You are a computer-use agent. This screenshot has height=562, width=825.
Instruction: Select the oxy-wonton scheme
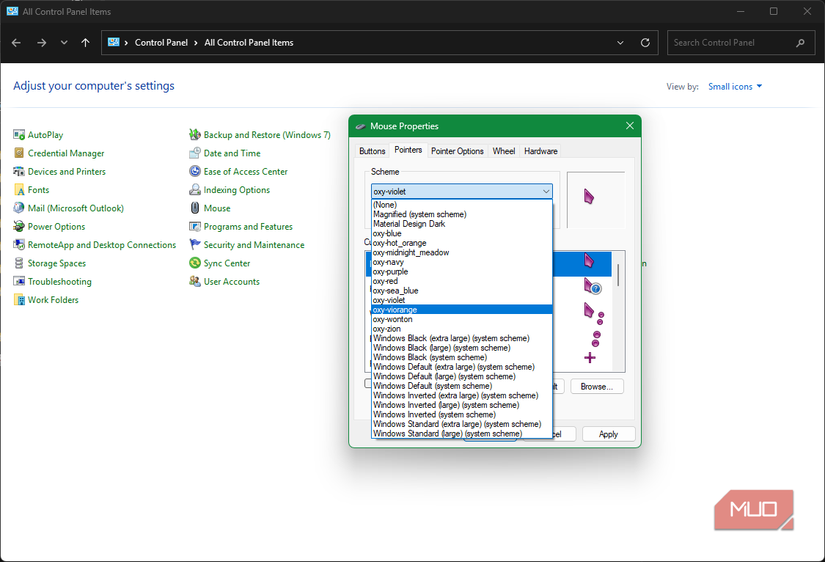pyautogui.click(x=461, y=319)
